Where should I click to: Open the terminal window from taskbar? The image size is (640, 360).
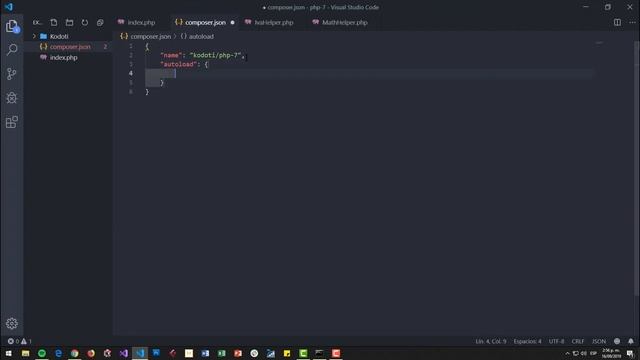320,353
